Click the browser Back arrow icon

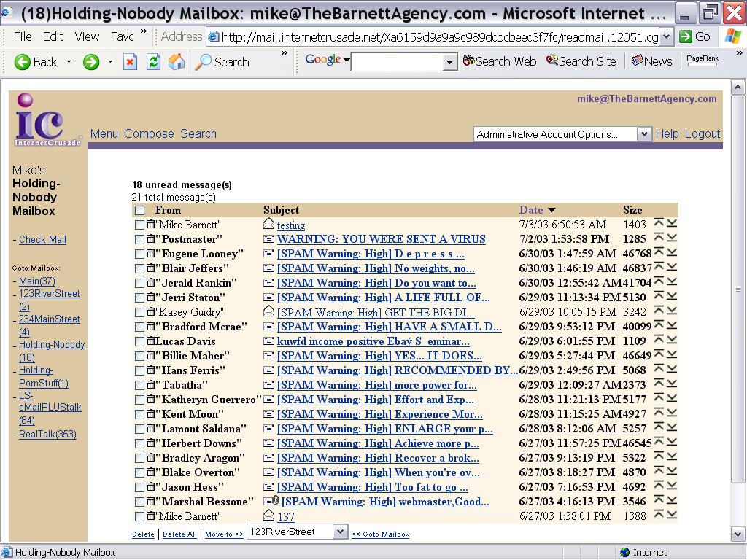[22, 62]
